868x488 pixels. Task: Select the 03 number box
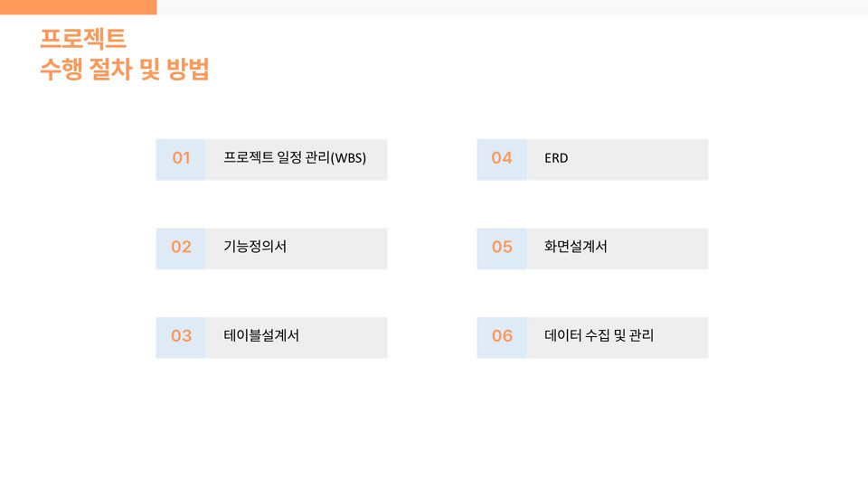point(181,336)
